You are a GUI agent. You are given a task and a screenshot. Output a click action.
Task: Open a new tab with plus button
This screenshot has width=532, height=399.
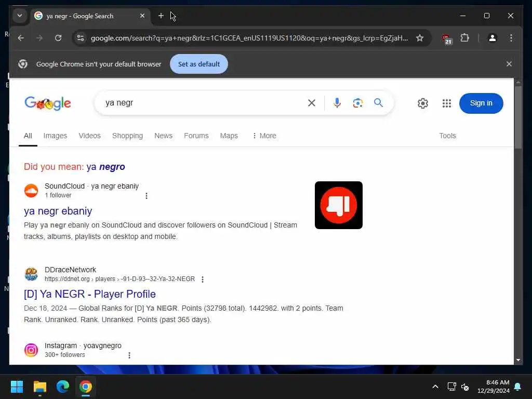161,16
